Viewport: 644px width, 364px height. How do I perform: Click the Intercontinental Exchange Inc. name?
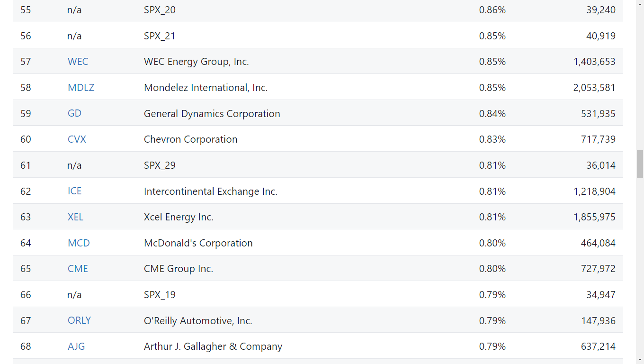pos(211,191)
